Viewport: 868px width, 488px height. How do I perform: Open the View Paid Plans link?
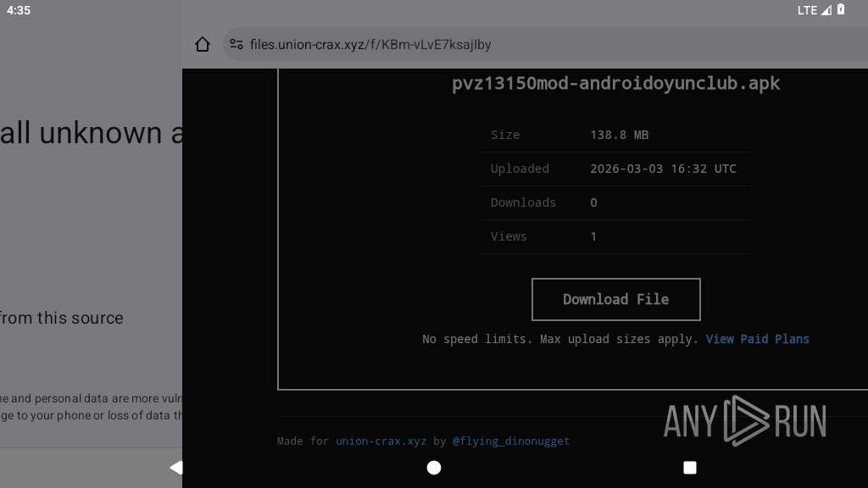point(757,339)
